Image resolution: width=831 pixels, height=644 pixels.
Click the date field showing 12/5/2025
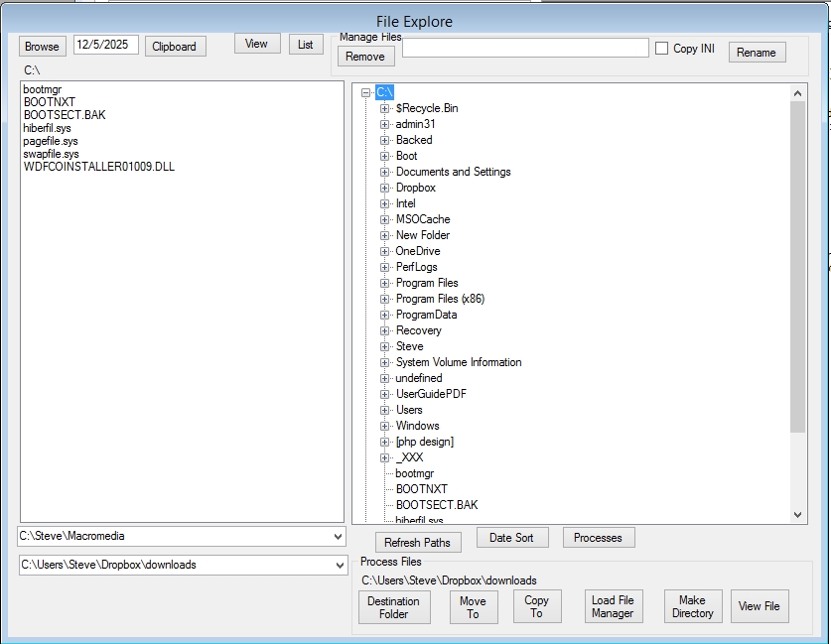pyautogui.click(x=106, y=45)
